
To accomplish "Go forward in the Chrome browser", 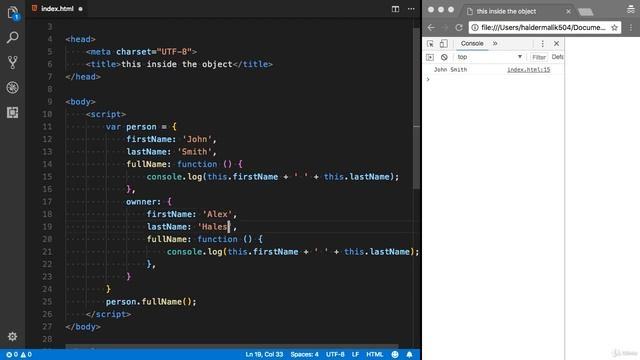I will pyautogui.click(x=445, y=27).
